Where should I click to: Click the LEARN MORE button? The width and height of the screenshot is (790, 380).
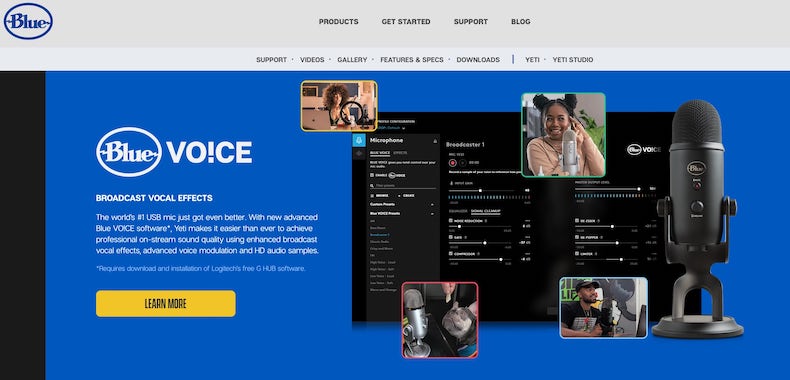pos(166,303)
